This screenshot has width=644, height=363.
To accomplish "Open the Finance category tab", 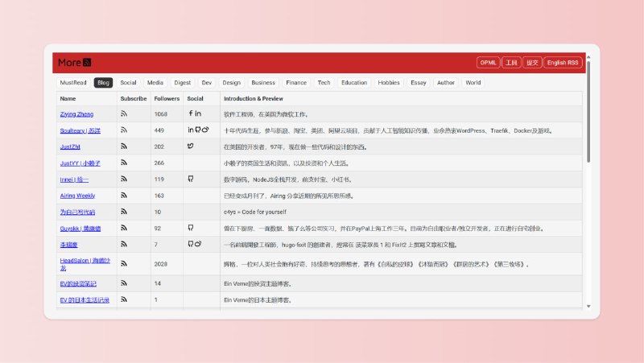I will coord(296,82).
